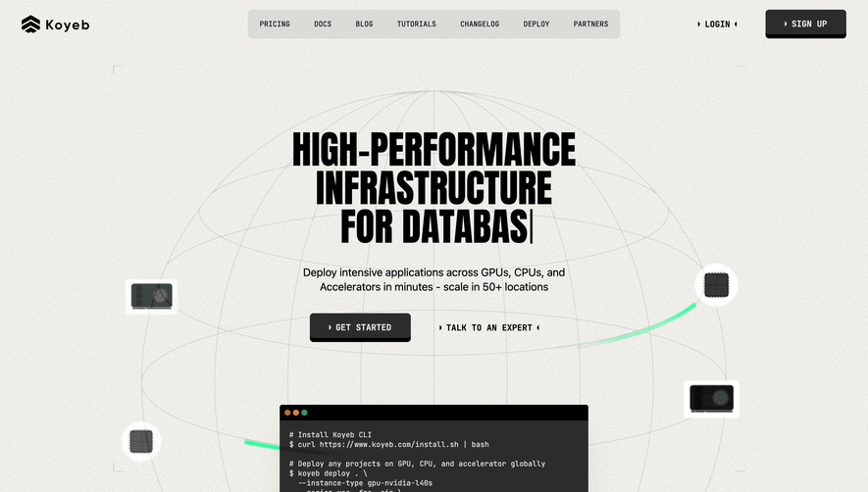This screenshot has width=868, height=492.
Task: Click the GPU card icon beside the Get Started row
Action: pyautogui.click(x=152, y=297)
